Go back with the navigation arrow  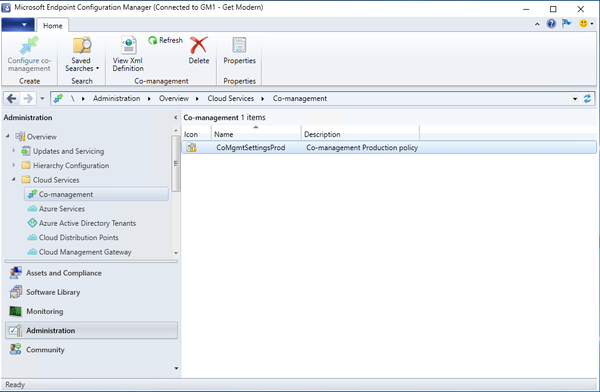[x=11, y=98]
